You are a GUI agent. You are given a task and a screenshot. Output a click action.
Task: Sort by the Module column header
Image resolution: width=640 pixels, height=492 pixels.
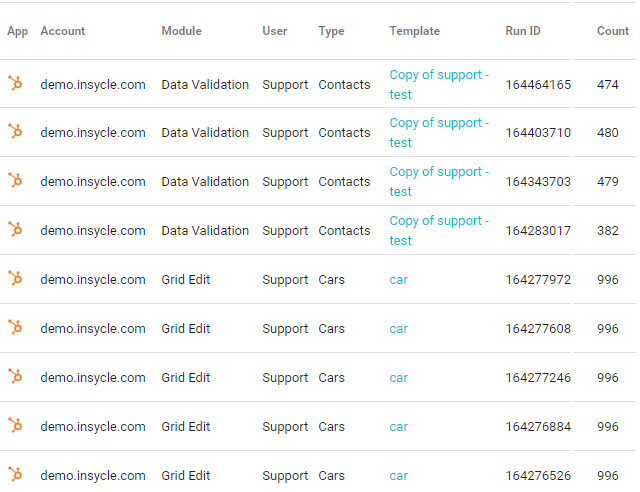tap(181, 31)
